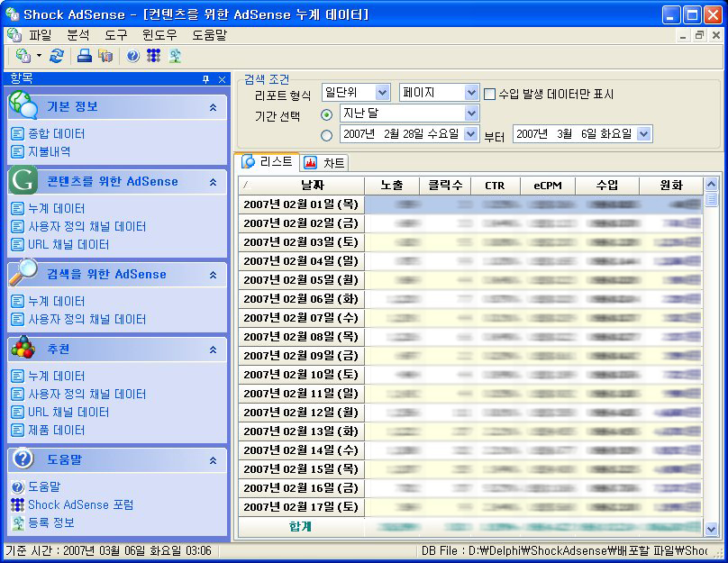Click the table scrollbar up arrow
The height and width of the screenshot is (563, 728).
[x=711, y=184]
